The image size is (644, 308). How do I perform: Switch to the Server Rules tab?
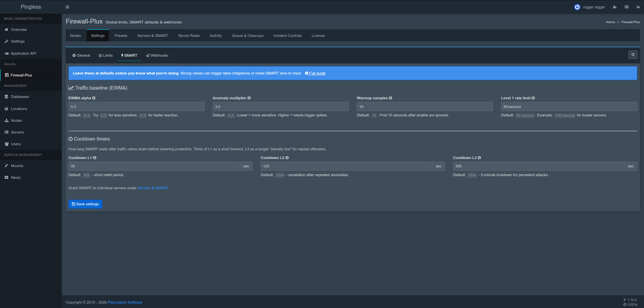(x=189, y=36)
